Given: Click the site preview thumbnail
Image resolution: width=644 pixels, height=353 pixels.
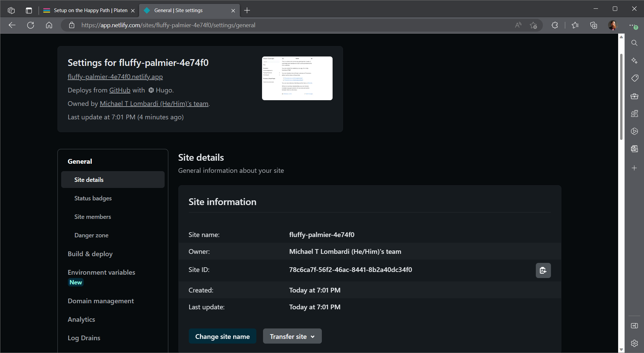Looking at the screenshot, I should (x=297, y=78).
